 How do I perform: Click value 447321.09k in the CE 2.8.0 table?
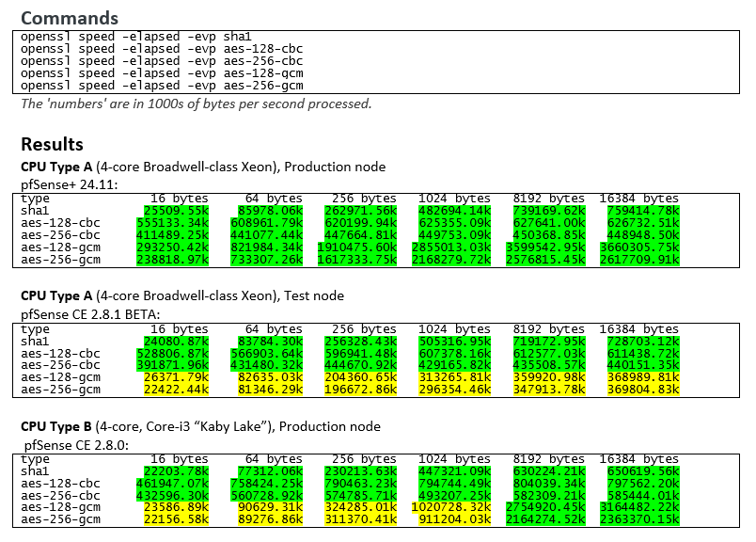pyautogui.click(x=455, y=471)
